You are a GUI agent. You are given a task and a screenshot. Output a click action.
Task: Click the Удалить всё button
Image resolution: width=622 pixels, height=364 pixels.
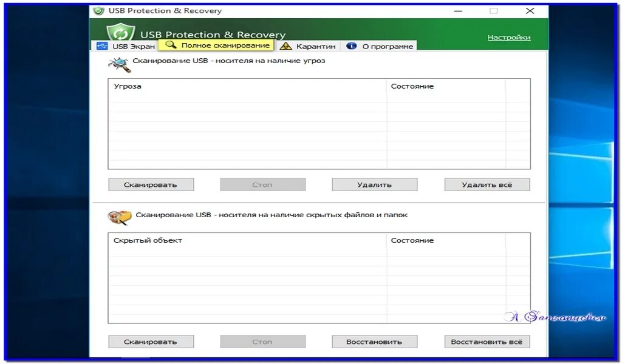[x=487, y=184]
